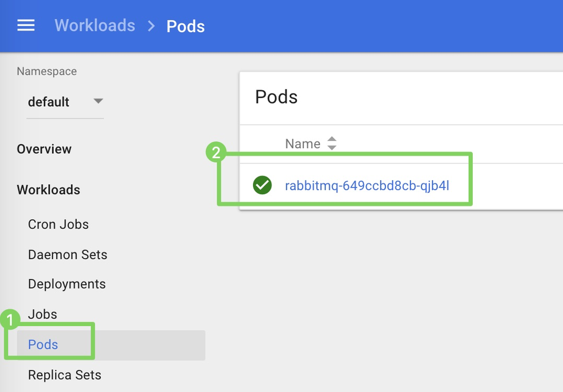Select Overview in the sidebar
Viewport: 563px width, 392px height.
[x=44, y=149]
